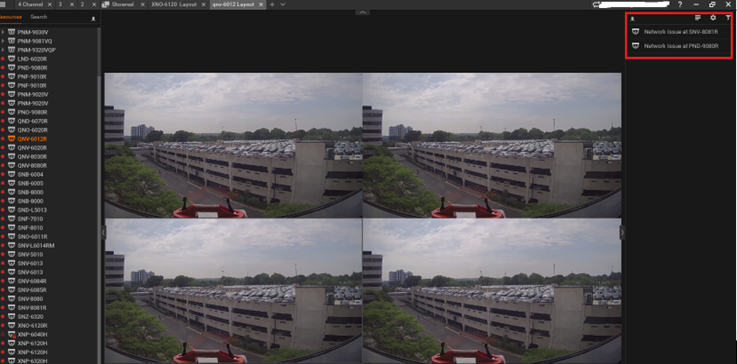Pin the notifications panel
This screenshot has width=737, height=364.
click(633, 19)
